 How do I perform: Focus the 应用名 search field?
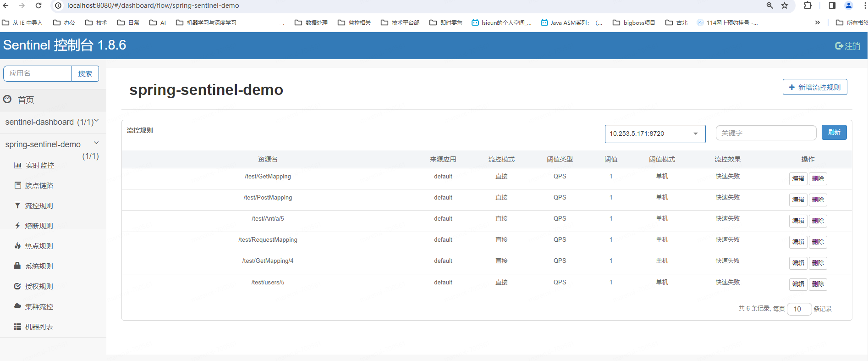click(38, 73)
